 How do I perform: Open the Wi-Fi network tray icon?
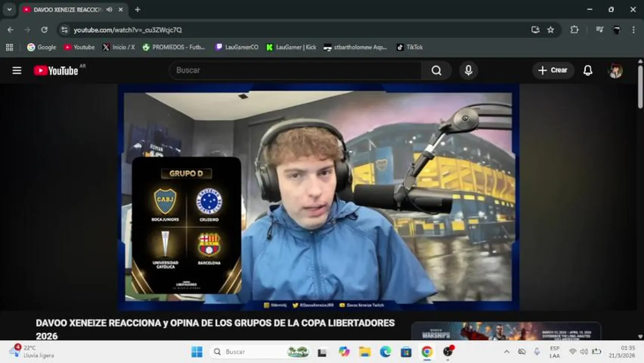(572, 351)
